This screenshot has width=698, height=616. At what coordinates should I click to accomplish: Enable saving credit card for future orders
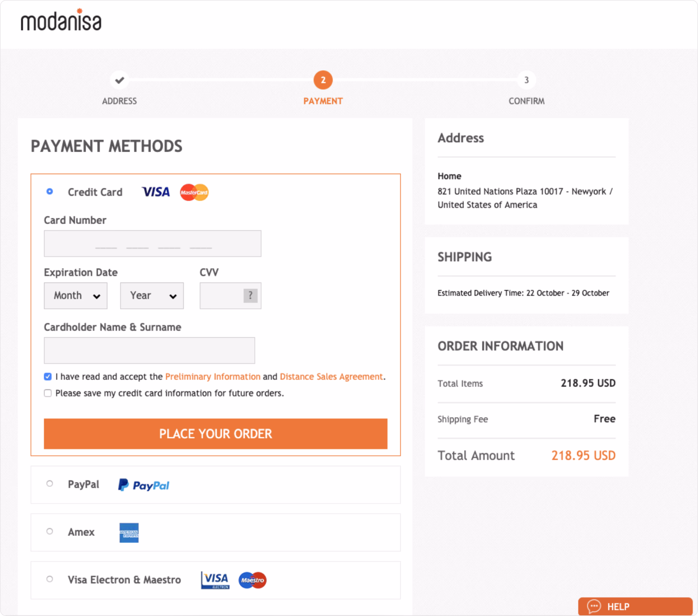(x=48, y=393)
